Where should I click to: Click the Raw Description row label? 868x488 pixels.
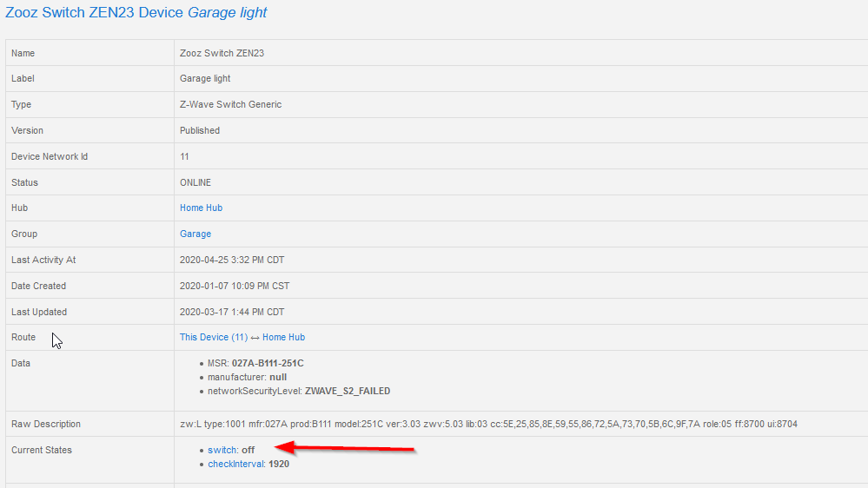[x=46, y=425]
